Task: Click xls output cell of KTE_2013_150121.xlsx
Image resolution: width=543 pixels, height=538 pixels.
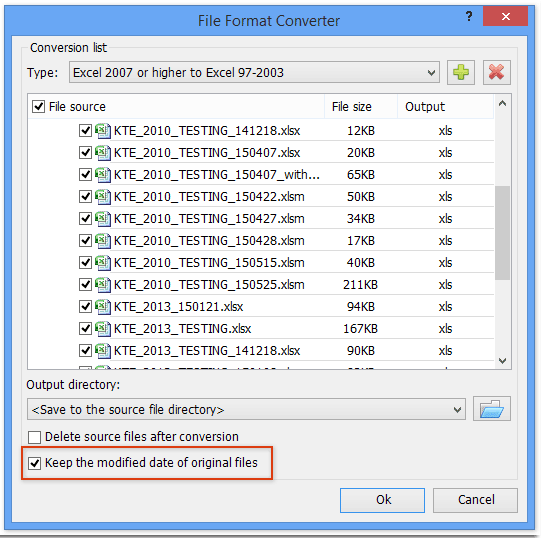Action: click(x=445, y=307)
